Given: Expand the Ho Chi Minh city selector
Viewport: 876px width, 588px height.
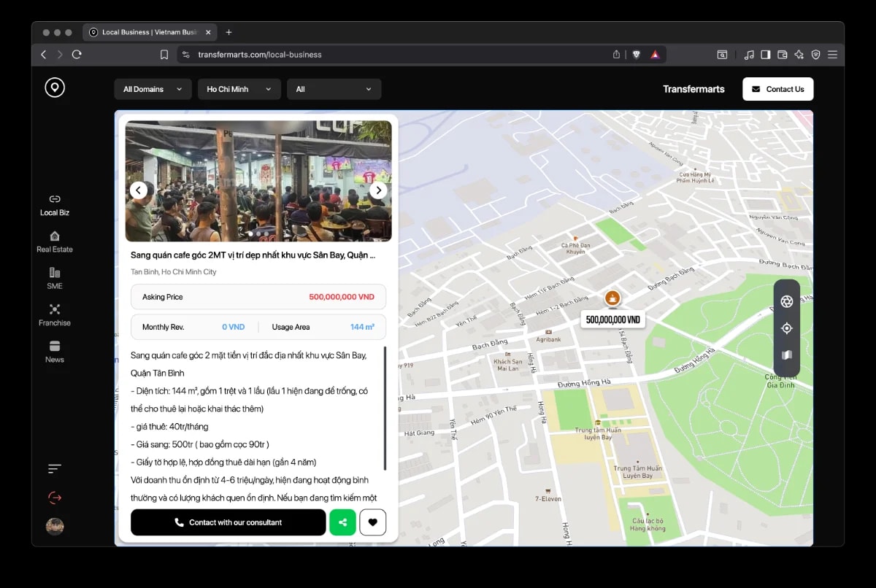Looking at the screenshot, I should click(x=239, y=89).
